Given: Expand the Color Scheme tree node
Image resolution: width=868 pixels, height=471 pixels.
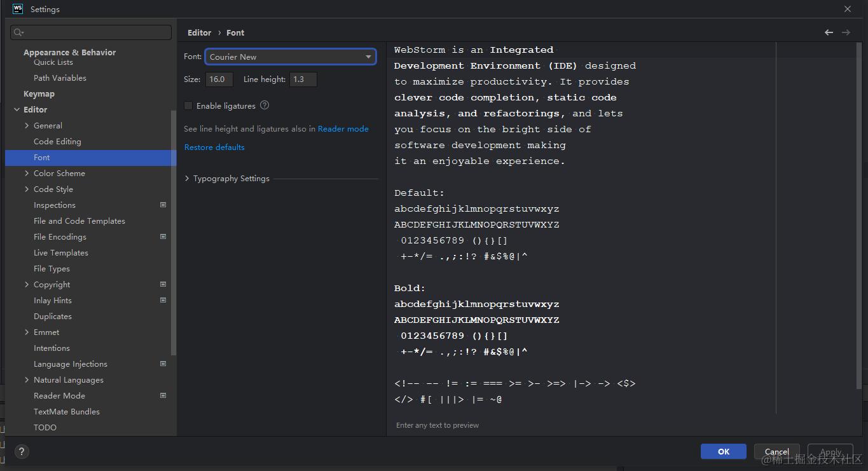Looking at the screenshot, I should point(27,173).
